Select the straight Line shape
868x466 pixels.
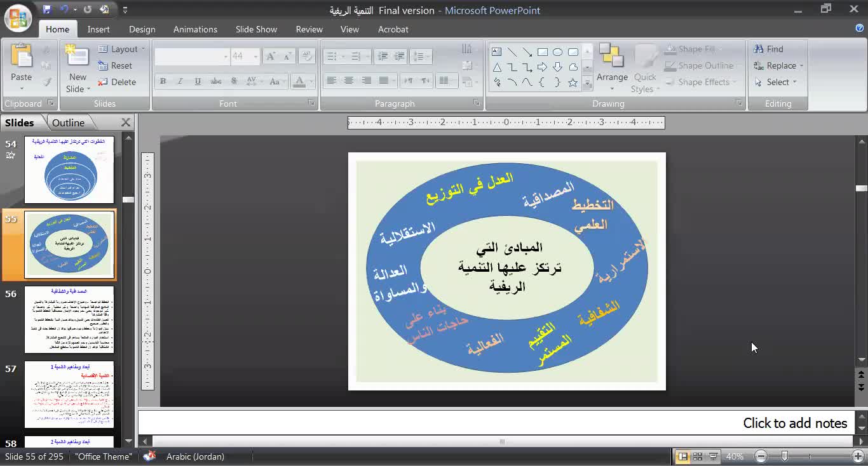click(x=512, y=52)
